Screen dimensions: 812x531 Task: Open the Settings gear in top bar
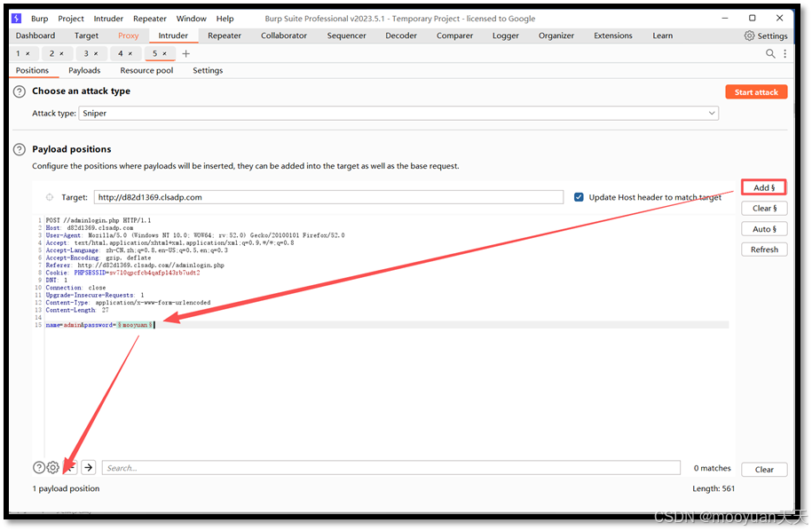tap(765, 36)
